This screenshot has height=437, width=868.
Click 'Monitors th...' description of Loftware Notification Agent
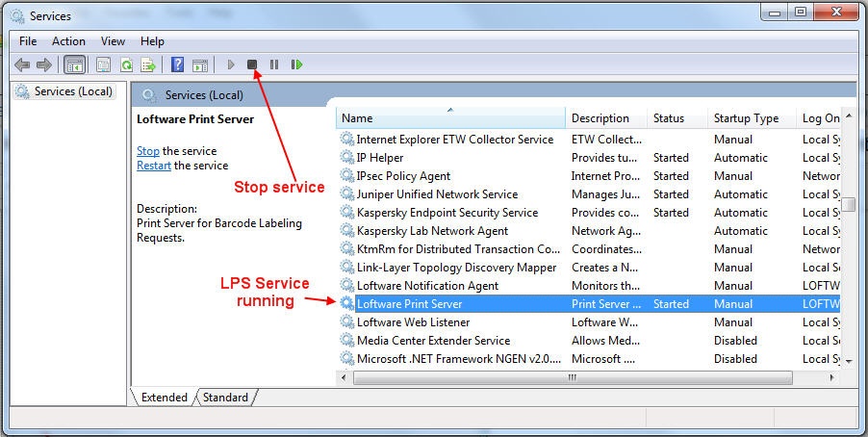coord(605,285)
